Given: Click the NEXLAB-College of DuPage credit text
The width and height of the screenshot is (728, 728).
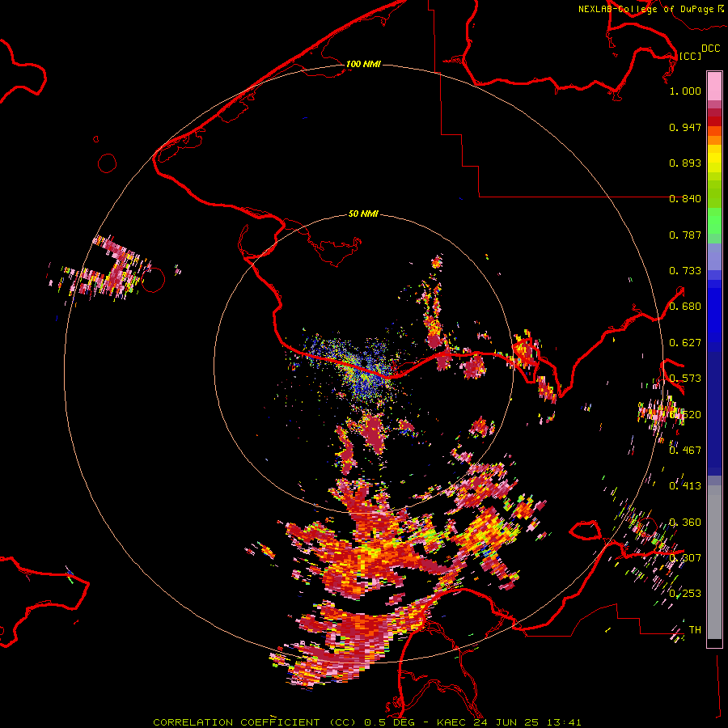Looking at the screenshot, I should coord(645,9).
